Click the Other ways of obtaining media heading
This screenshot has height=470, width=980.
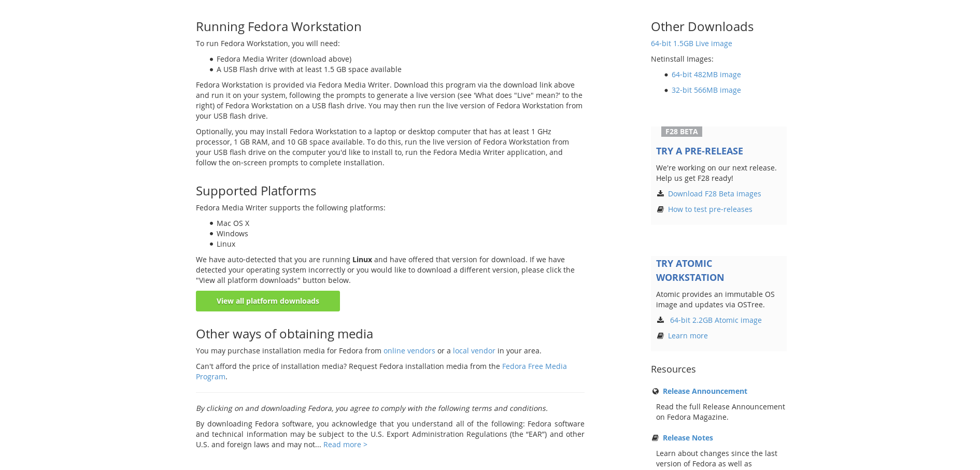(285, 334)
